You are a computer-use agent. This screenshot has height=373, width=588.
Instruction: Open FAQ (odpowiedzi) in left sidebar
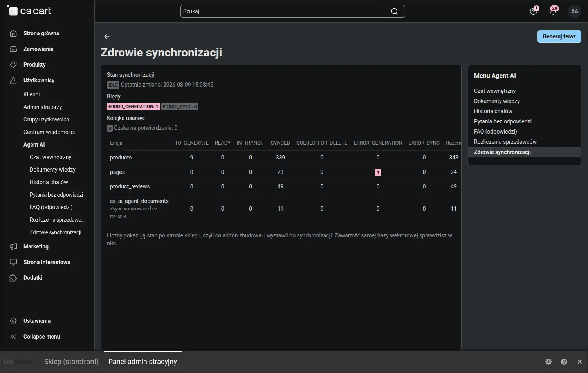point(51,207)
